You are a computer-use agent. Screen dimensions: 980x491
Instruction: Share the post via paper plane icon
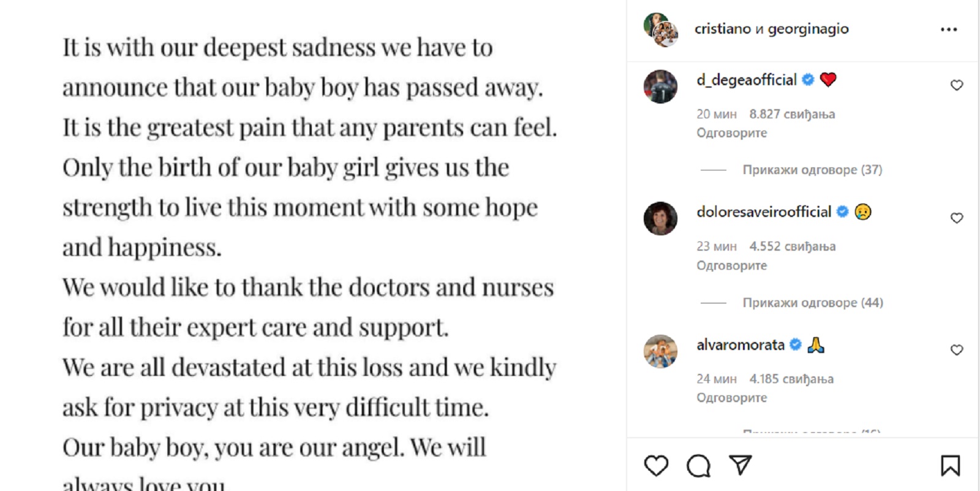tap(740, 465)
